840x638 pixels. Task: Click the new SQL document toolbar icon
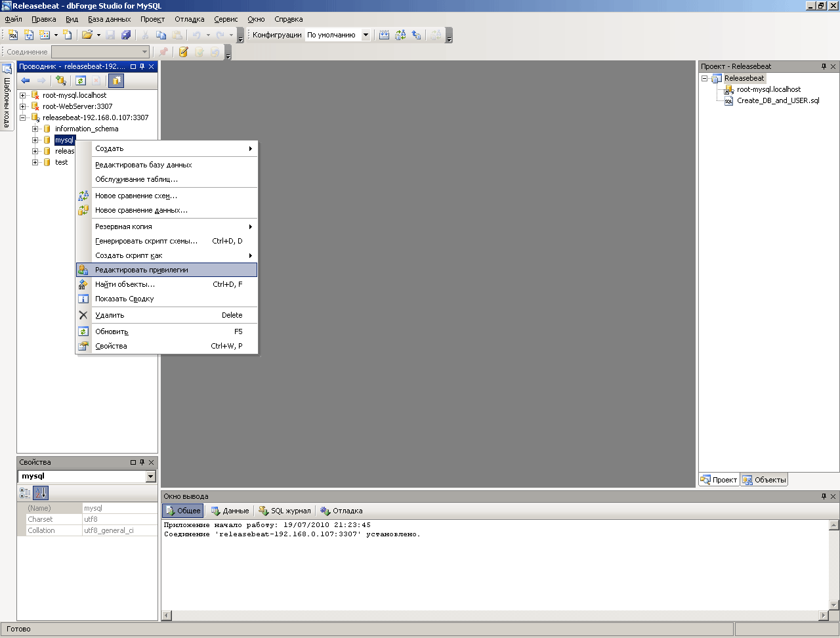[x=13, y=35]
